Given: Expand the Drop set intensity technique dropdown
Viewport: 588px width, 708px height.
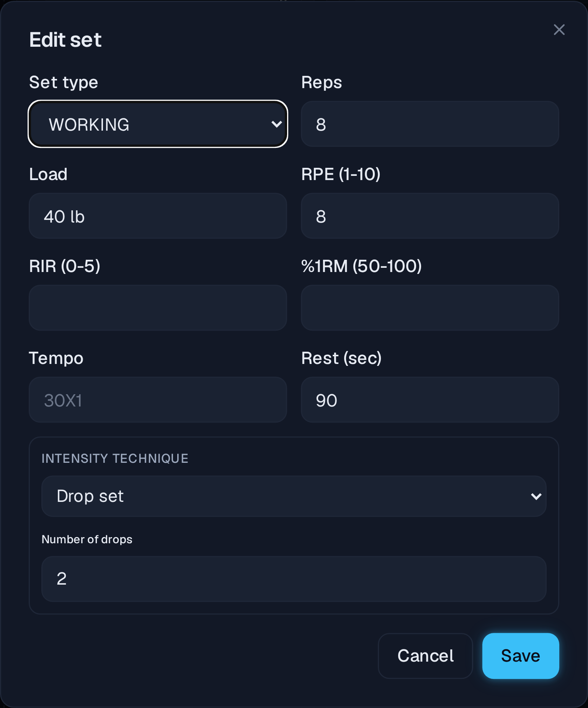Looking at the screenshot, I should coord(294,496).
